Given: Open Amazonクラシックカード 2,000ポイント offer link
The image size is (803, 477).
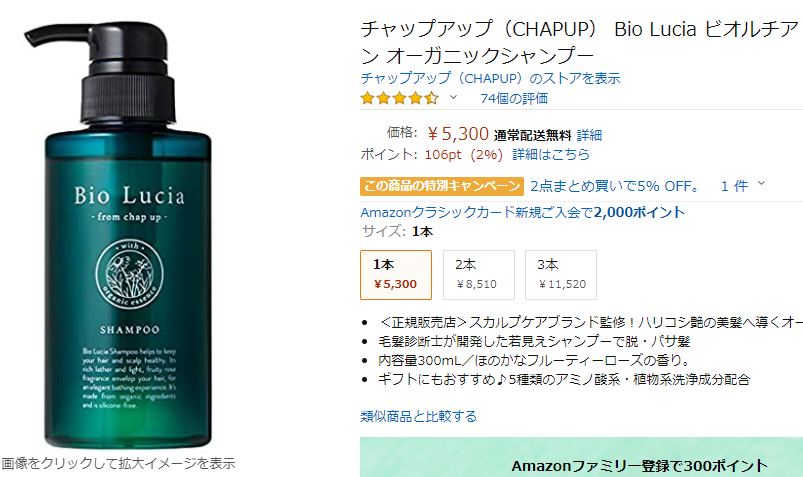Looking at the screenshot, I should (522, 212).
